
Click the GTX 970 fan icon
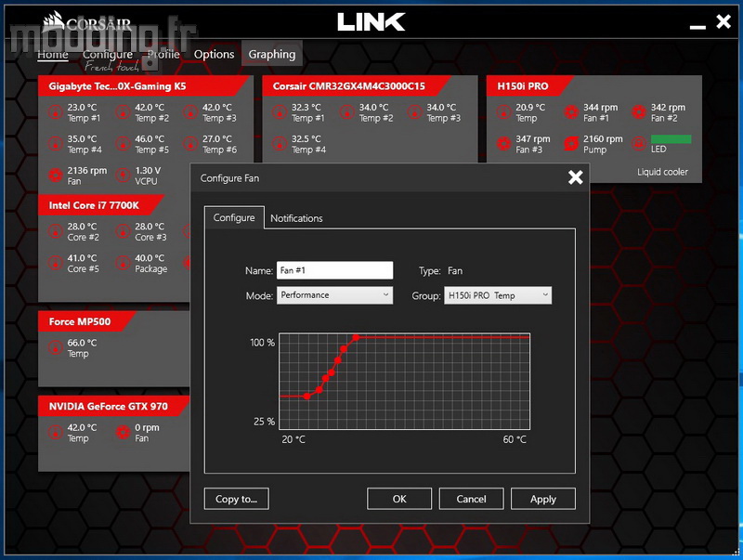124,433
